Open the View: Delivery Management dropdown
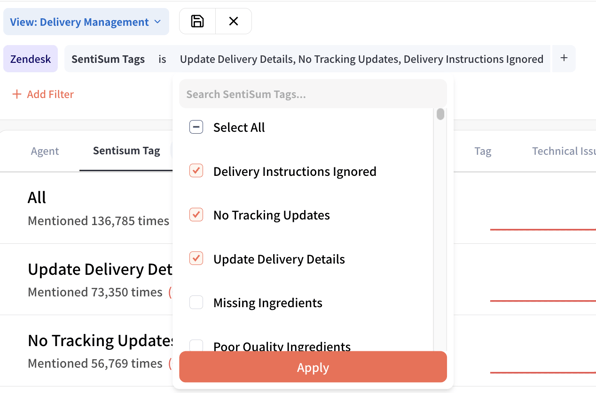596x393 pixels. coord(86,22)
